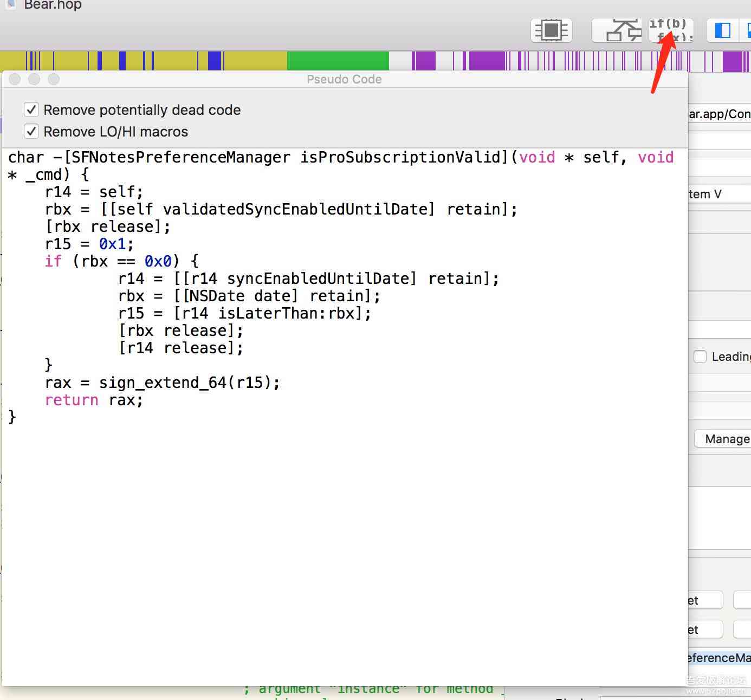Click the 'r15 = [r14 isLaterThan:rbx]' line
Screen dimensions: 751x700
tap(244, 313)
